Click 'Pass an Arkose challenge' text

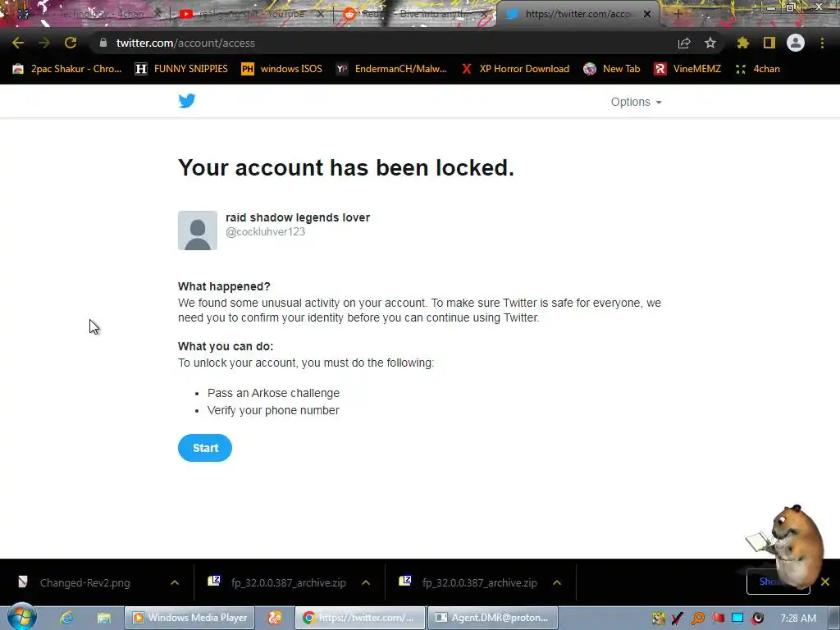pyautogui.click(x=273, y=393)
